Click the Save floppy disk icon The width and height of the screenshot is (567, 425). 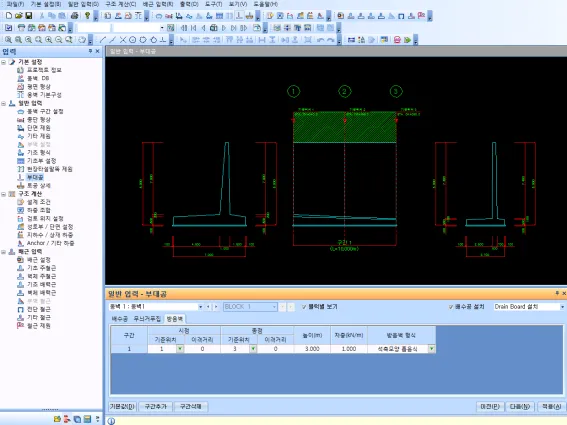point(29,16)
